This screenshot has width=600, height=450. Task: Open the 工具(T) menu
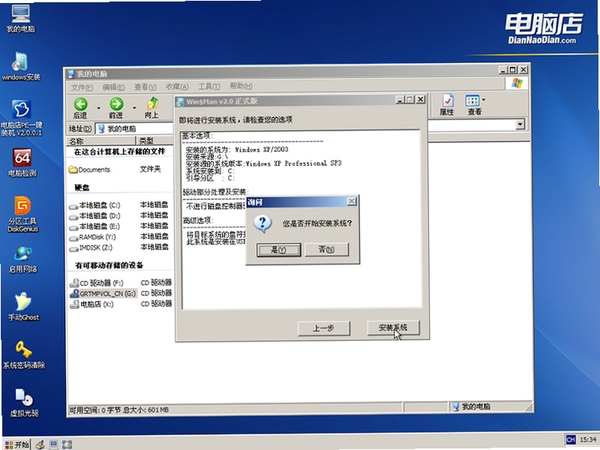point(209,86)
